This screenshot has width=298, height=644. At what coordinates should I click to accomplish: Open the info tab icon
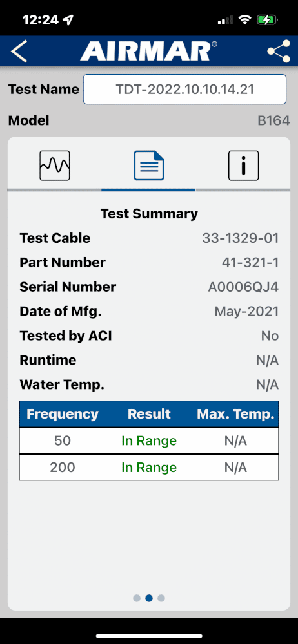(243, 166)
